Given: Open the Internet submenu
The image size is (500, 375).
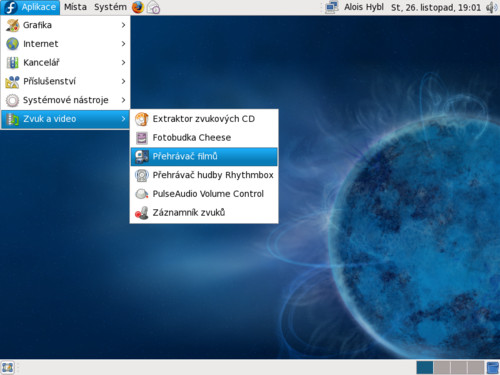Looking at the screenshot, I should click(65, 44).
